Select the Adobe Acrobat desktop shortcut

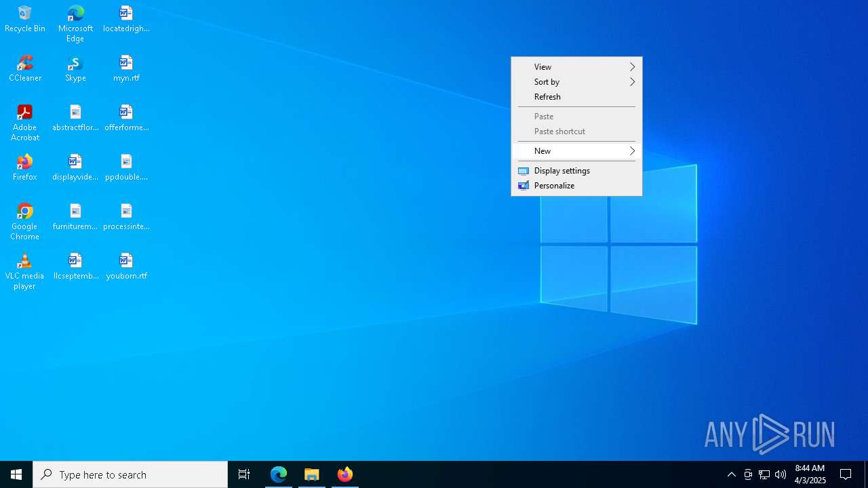click(x=25, y=123)
